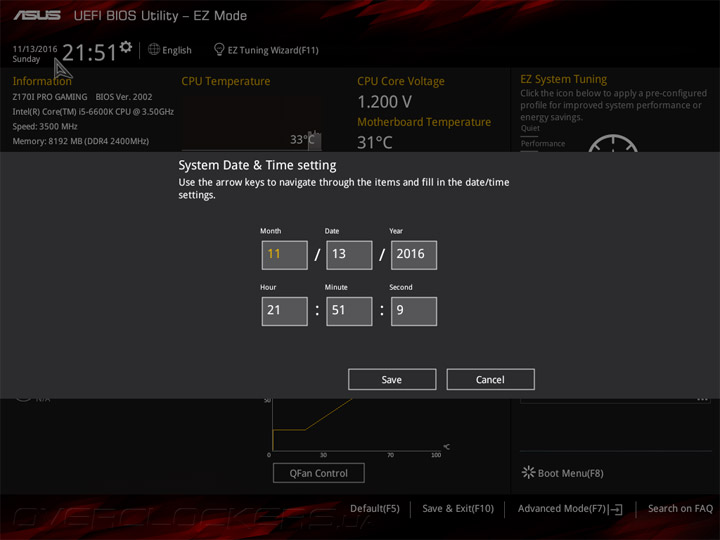Click the 11/13/2016 date text
720x540 pixels.
[35, 49]
